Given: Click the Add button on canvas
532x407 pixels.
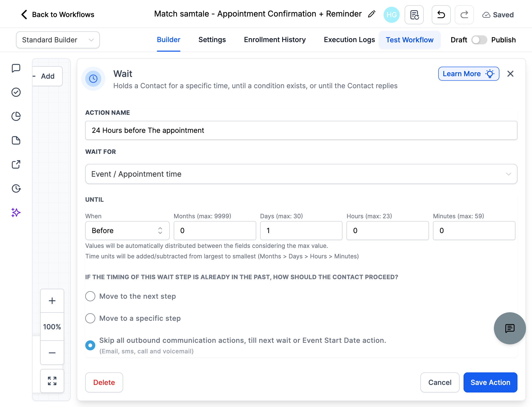Looking at the screenshot, I should point(48,76).
